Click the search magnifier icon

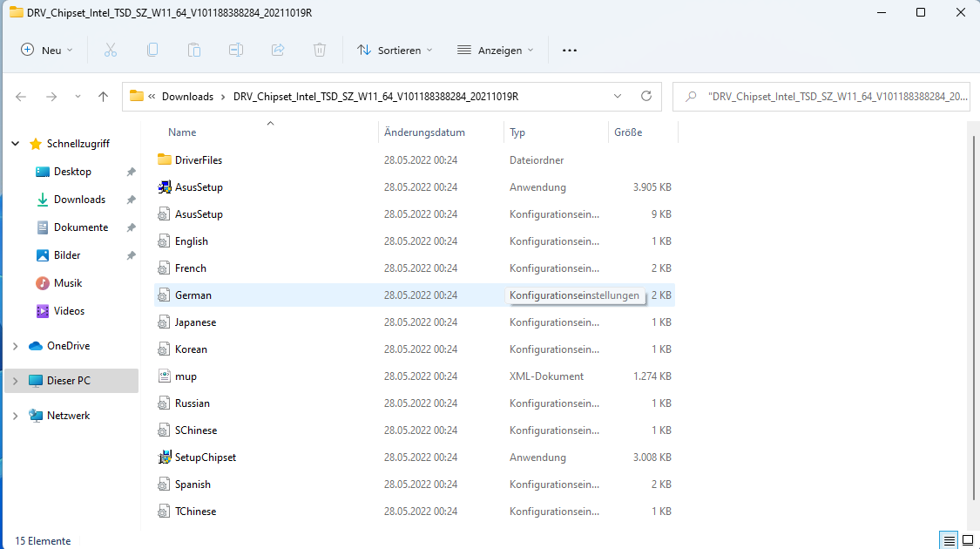[691, 97]
